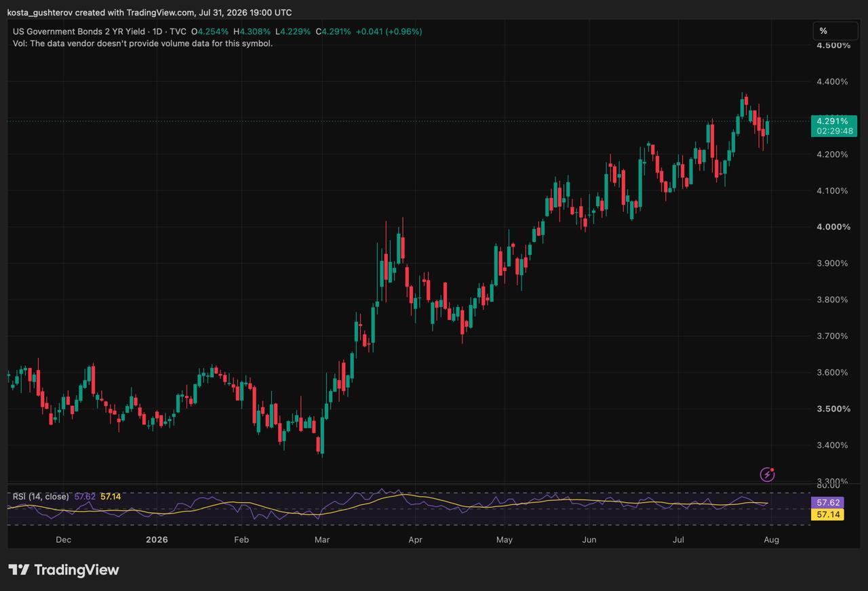The image size is (868, 591).
Task: Click the open value O4.254%
Action: point(210,32)
